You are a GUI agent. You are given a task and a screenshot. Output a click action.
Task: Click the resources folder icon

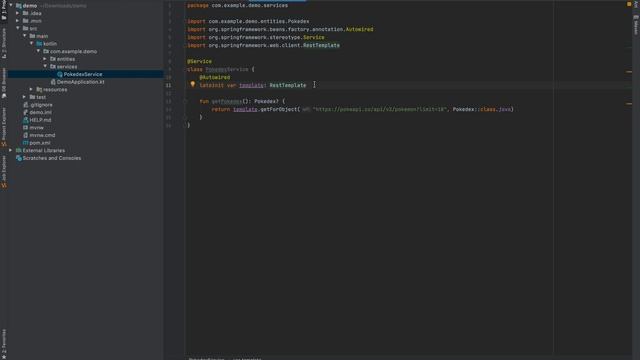tap(39, 89)
